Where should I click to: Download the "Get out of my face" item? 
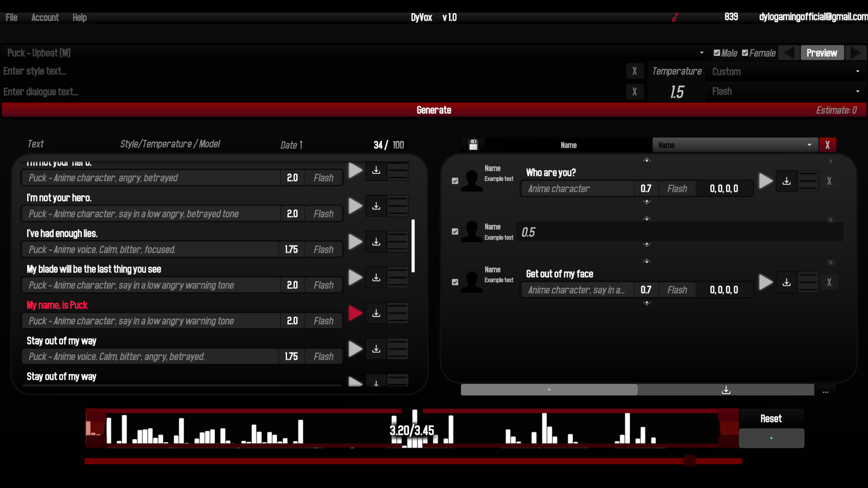pyautogui.click(x=787, y=282)
